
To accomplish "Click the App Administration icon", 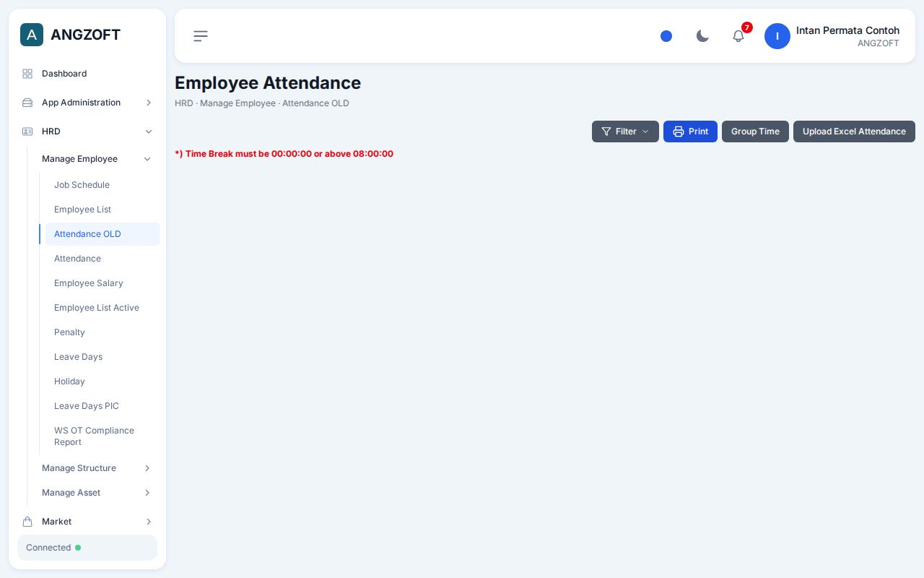I will tap(27, 103).
